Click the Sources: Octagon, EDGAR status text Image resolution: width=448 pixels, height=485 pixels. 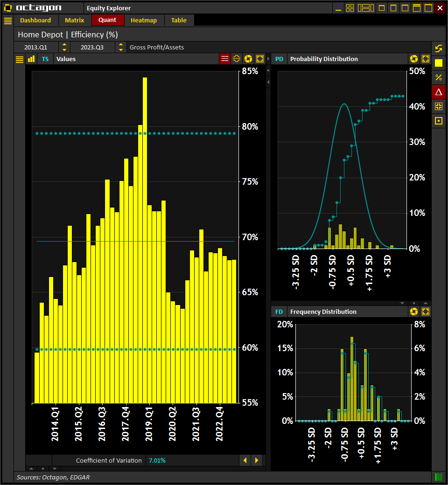click(x=53, y=477)
